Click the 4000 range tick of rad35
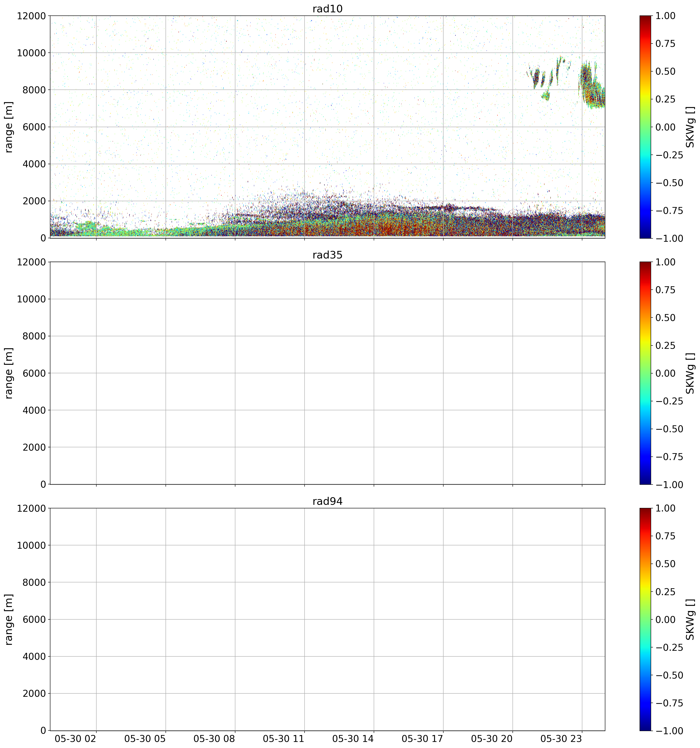The width and height of the screenshot is (700, 748). point(34,410)
